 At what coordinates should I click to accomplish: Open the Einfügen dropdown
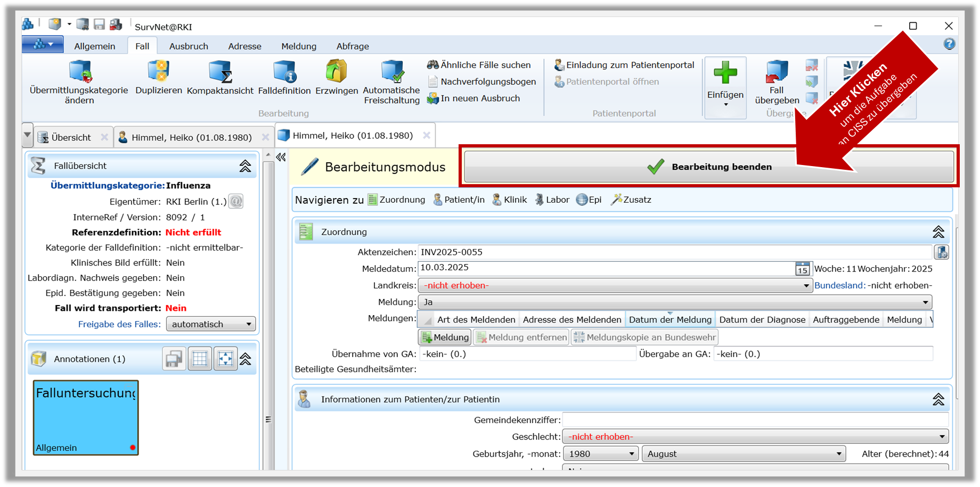(x=725, y=104)
